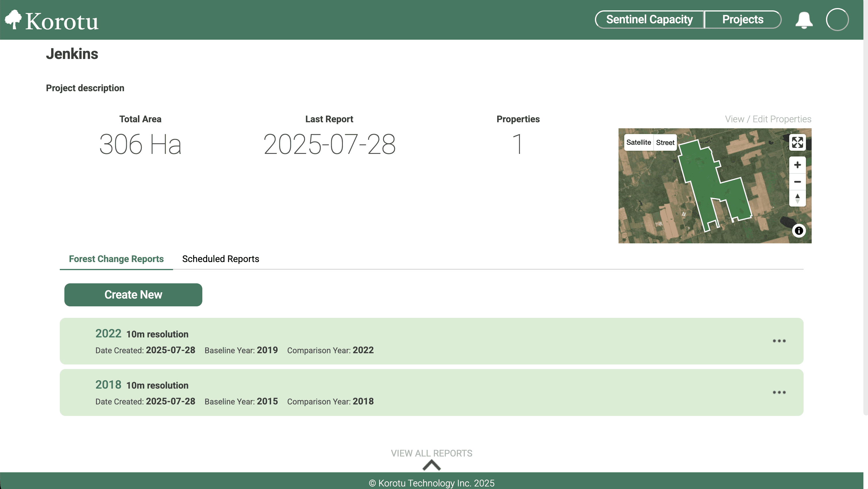Click the Project description heading
This screenshot has height=489, width=868.
(85, 88)
